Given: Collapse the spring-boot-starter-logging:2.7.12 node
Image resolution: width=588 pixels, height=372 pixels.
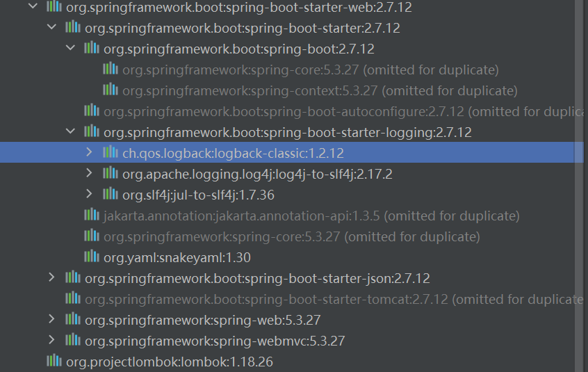Looking at the screenshot, I should tap(70, 131).
